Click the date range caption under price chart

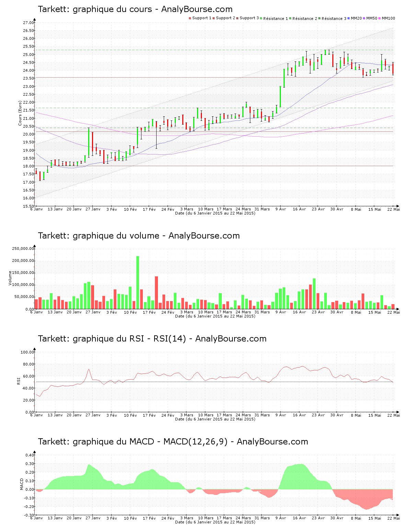pyautogui.click(x=215, y=213)
